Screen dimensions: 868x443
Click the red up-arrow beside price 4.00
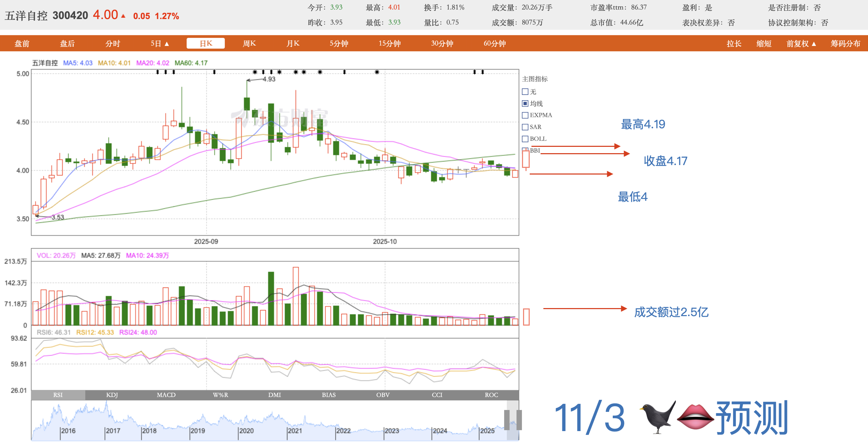click(x=123, y=16)
